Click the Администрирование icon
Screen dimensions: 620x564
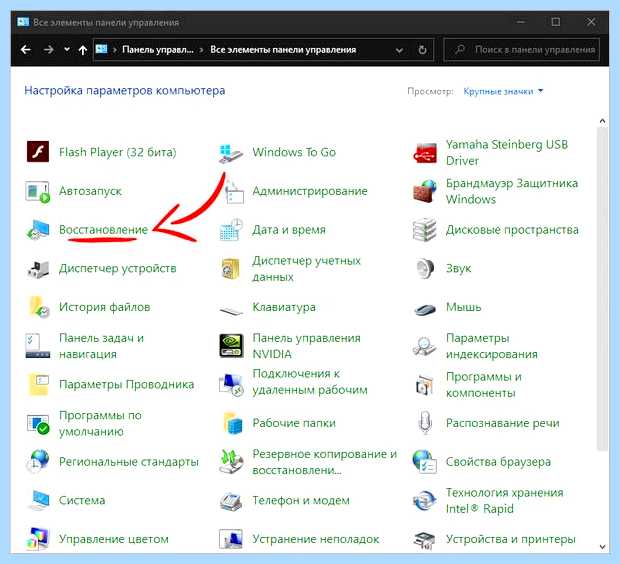pos(233,192)
